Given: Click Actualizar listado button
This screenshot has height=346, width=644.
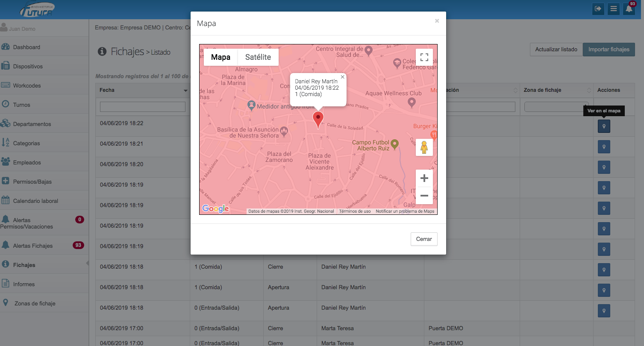Looking at the screenshot, I should tap(556, 50).
